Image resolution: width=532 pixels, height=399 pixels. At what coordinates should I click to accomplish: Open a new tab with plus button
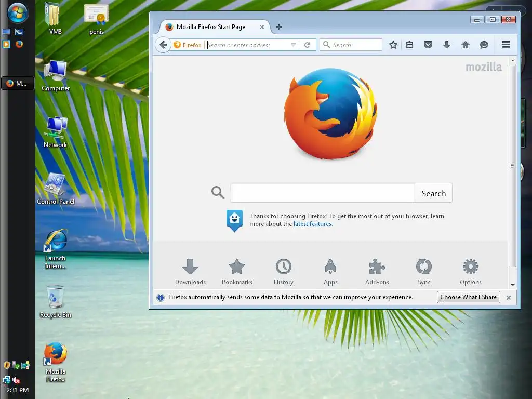pos(279,27)
